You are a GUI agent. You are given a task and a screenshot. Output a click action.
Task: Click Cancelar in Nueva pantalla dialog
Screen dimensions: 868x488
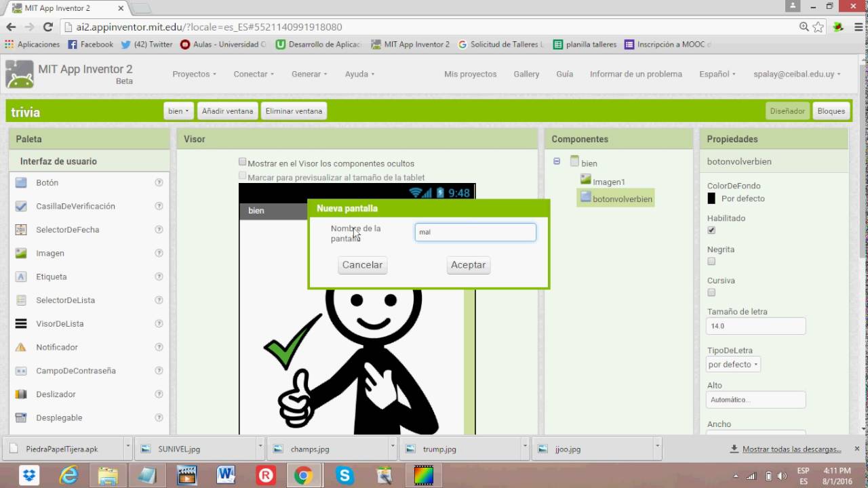(362, 265)
